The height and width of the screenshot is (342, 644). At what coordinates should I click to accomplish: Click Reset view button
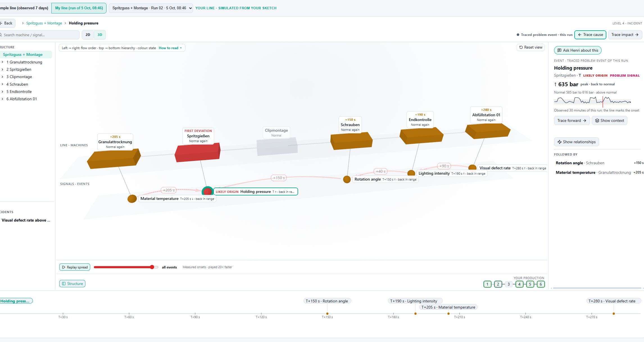click(x=531, y=47)
